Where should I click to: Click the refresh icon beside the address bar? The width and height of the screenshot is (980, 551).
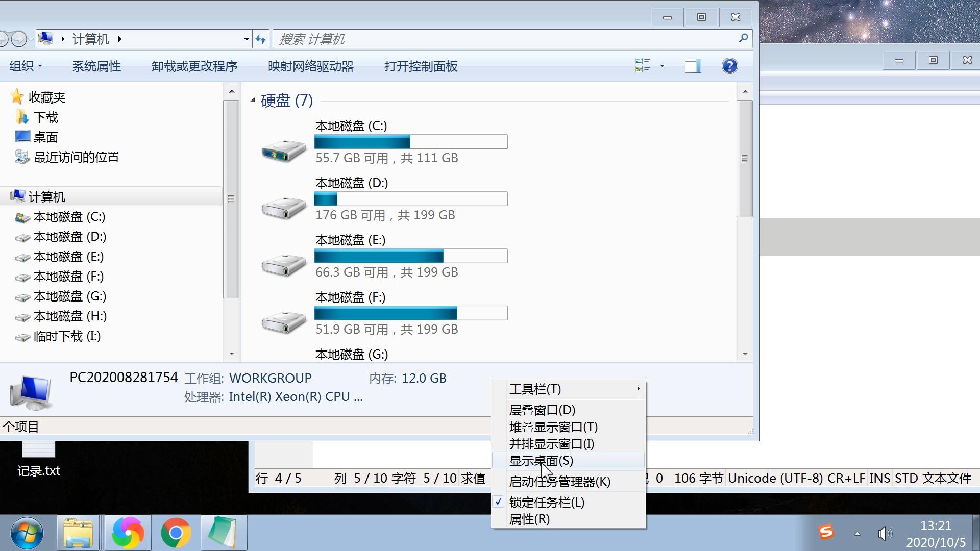(x=260, y=39)
